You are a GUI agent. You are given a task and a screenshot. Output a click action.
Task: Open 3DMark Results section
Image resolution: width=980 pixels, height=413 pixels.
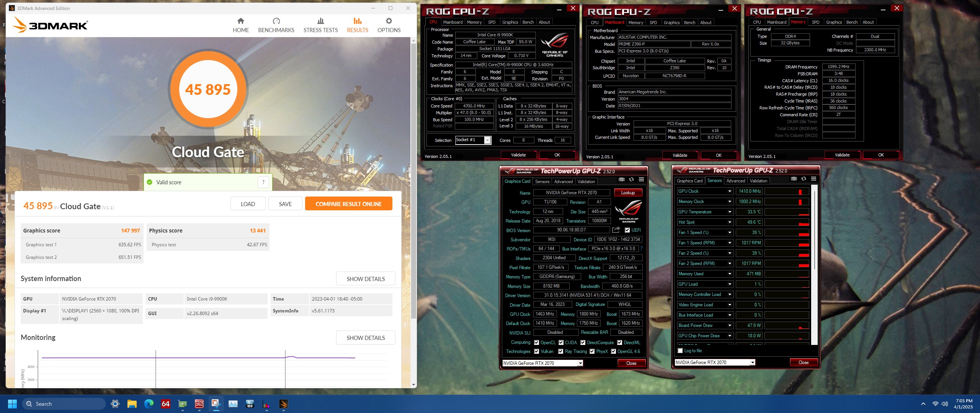358,25
